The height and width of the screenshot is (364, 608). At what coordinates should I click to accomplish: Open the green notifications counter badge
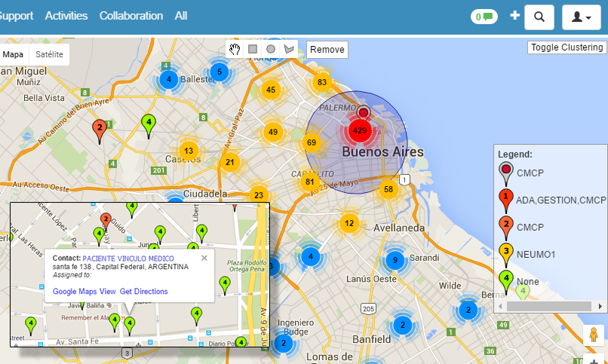[x=483, y=17]
